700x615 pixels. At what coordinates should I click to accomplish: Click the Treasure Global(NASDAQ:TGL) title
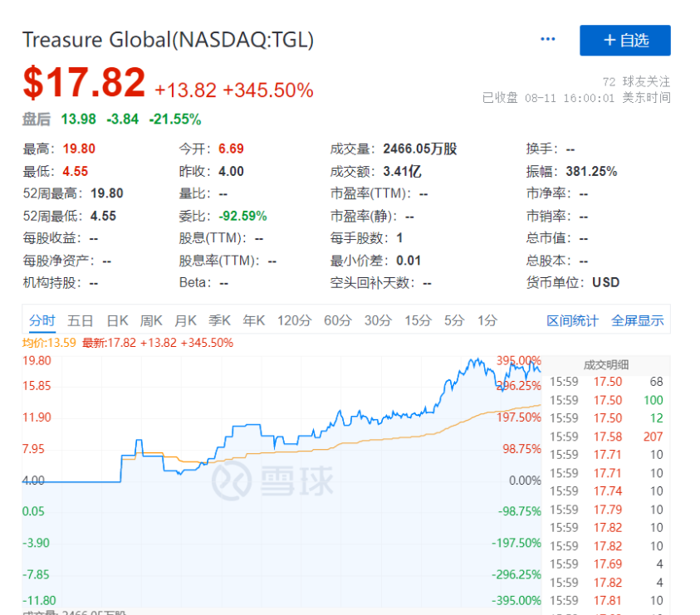(x=168, y=40)
